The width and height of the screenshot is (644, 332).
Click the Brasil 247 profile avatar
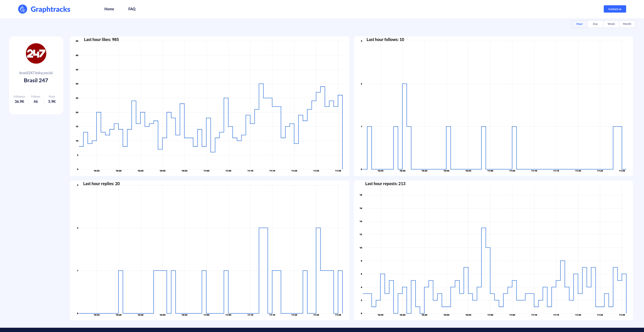pos(36,53)
